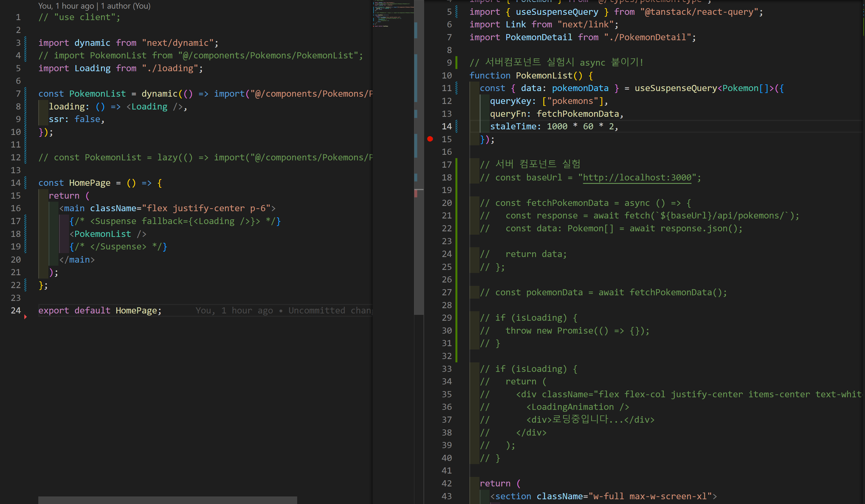Click the green change bar next to line 25

coord(456,267)
